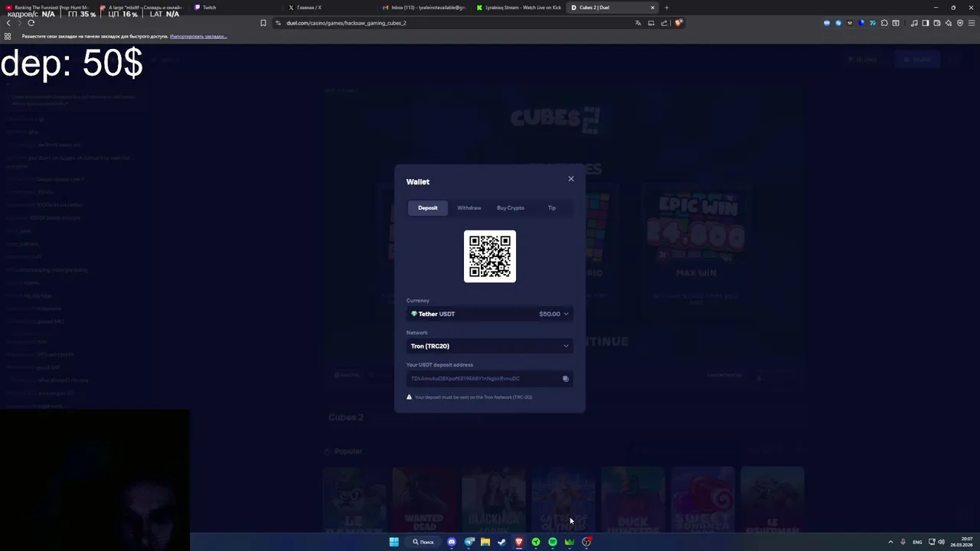This screenshot has width=980, height=551.
Task: Open the Buy Crypto tab
Action: pos(511,208)
